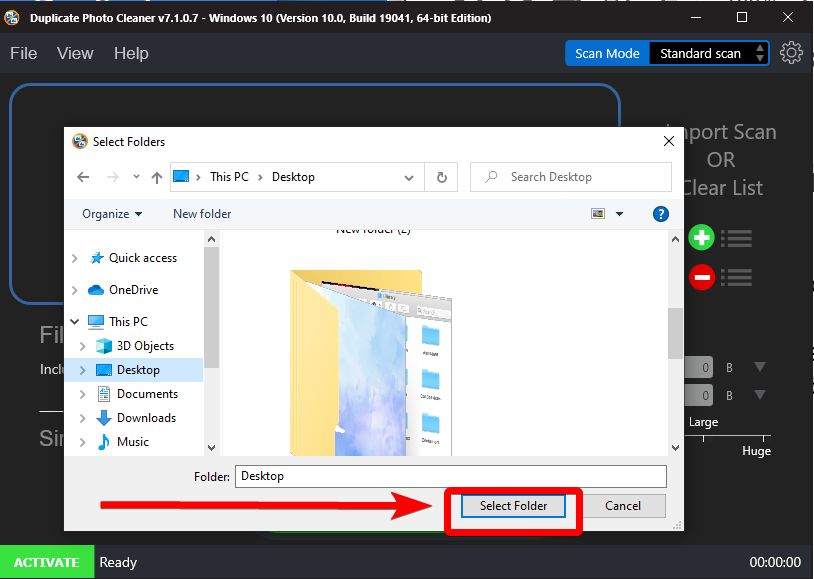Screen dimensions: 814x579
Task: Select Music in the navigation tree
Action: [133, 442]
